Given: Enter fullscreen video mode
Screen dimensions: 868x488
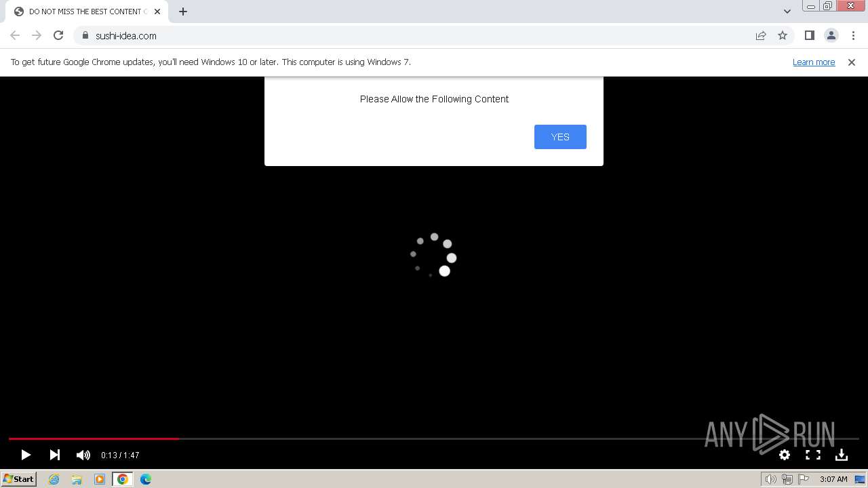Looking at the screenshot, I should [x=813, y=455].
